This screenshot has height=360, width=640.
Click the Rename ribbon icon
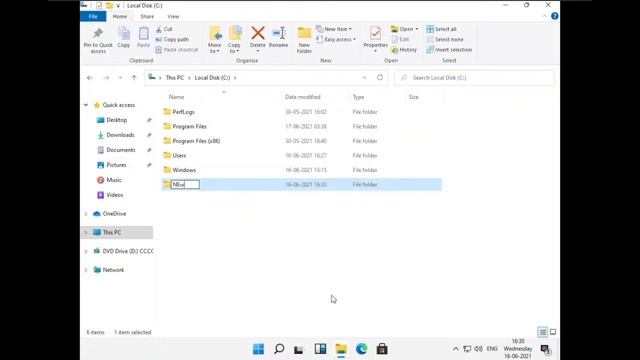click(278, 38)
